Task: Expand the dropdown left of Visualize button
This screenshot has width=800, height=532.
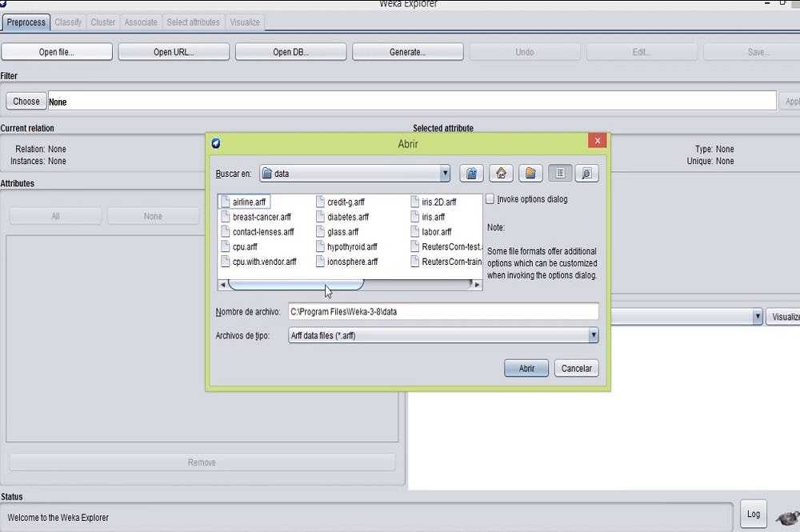Action: pyautogui.click(x=757, y=317)
